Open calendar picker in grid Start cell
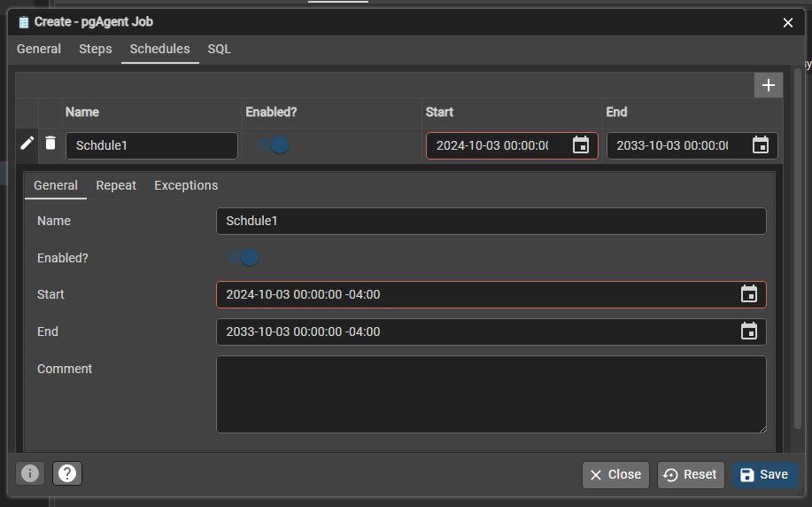Screen dimensions: 812x507 click(581, 145)
